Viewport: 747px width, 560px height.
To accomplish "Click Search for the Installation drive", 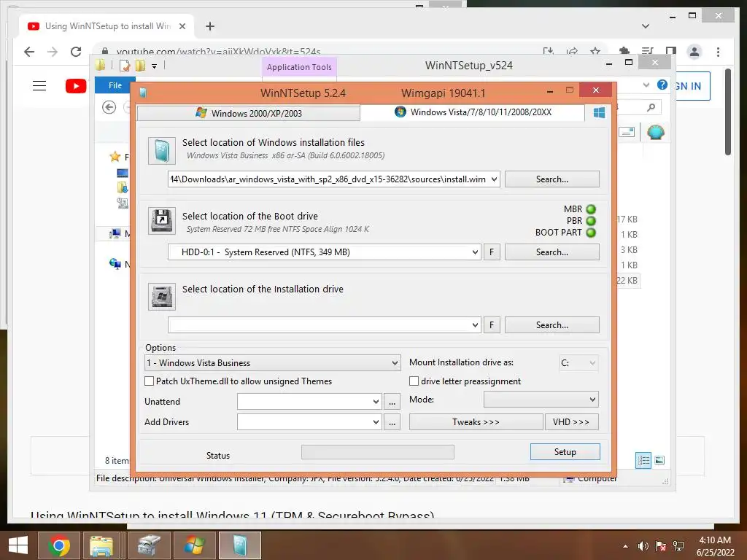I will 551,324.
